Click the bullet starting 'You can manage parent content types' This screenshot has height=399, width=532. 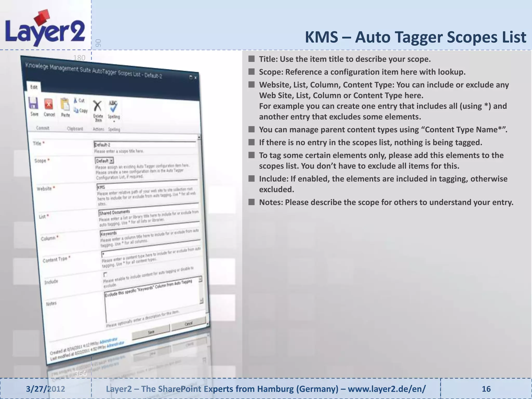[383, 129]
